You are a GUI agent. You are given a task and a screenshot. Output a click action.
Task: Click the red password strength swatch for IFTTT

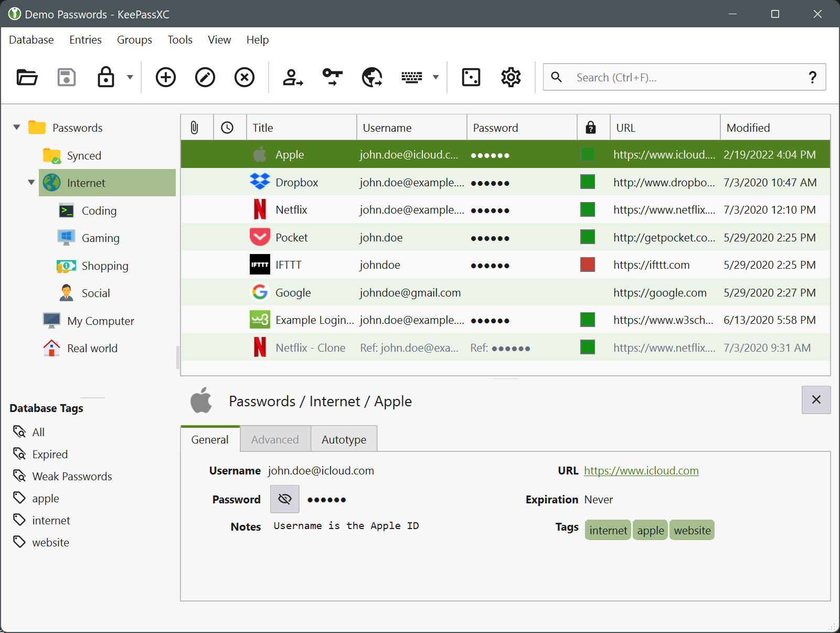click(x=588, y=265)
